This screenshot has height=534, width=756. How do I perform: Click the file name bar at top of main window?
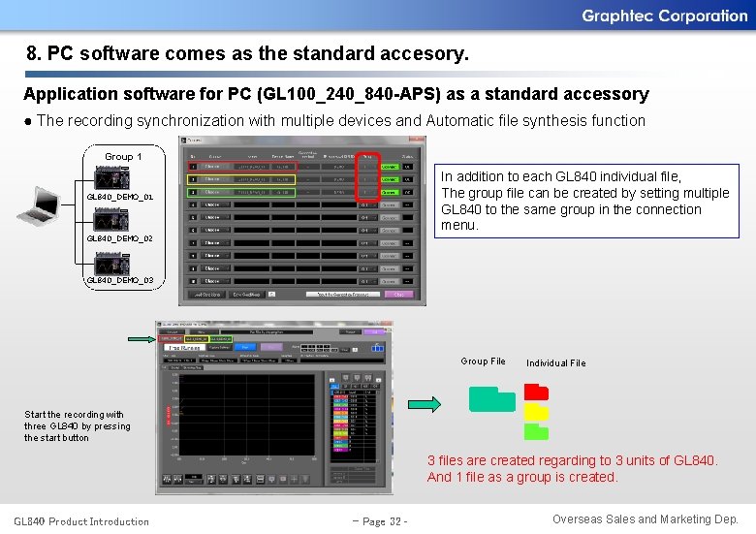pyautogui.click(x=267, y=332)
